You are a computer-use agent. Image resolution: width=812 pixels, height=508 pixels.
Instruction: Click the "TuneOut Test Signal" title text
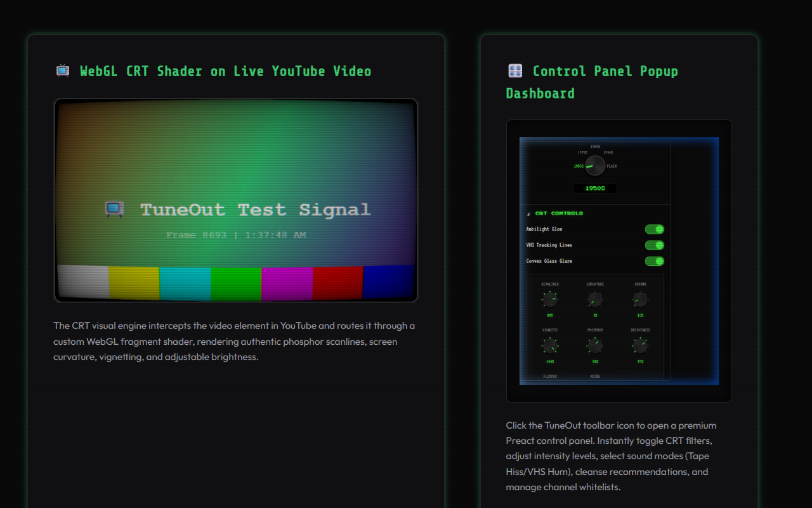[x=255, y=210]
